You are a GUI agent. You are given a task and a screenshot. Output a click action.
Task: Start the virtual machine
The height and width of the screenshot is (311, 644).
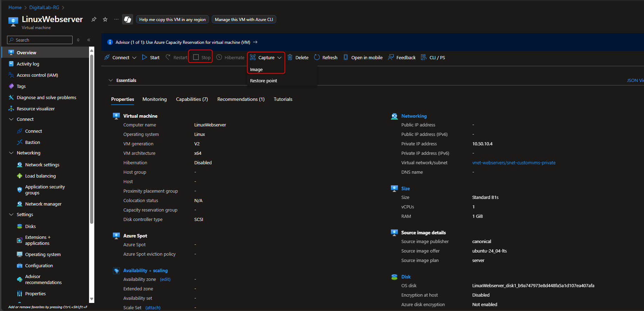pyautogui.click(x=151, y=57)
